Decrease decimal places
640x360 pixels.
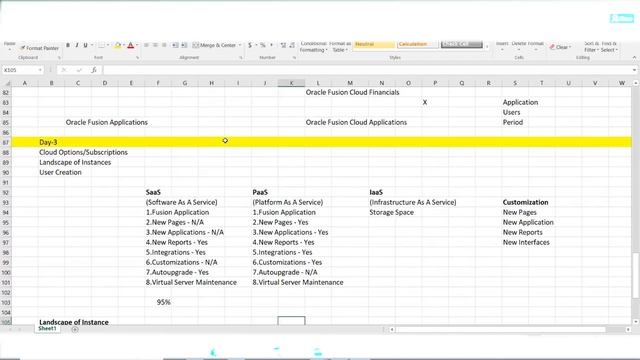pyautogui.click(x=292, y=45)
